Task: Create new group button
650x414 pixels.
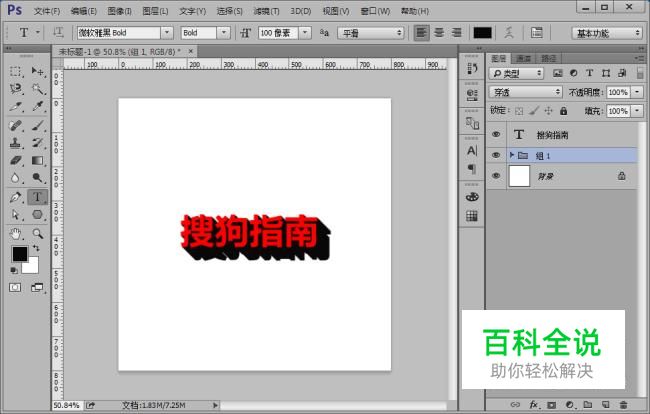Action: click(x=587, y=404)
